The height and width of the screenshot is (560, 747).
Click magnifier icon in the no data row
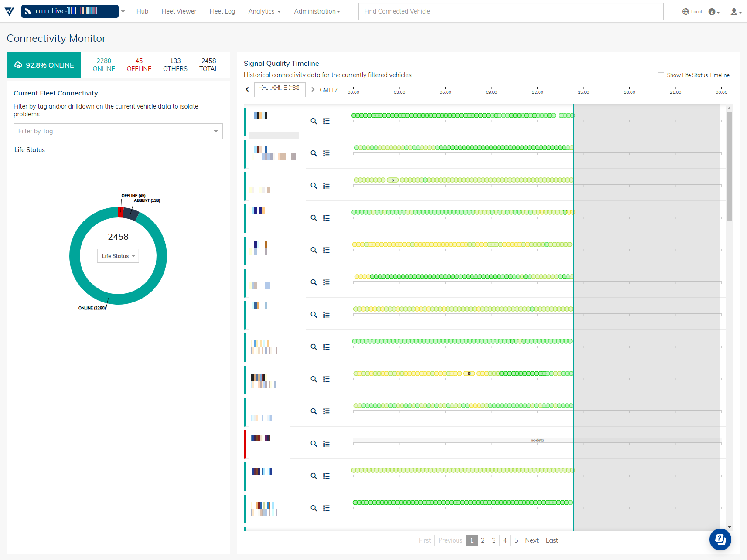(314, 444)
